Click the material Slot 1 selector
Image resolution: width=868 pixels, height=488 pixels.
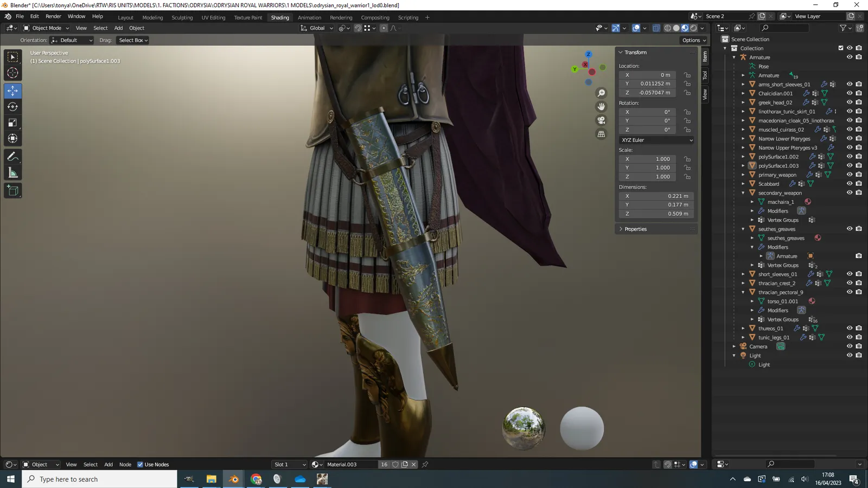pyautogui.click(x=289, y=465)
